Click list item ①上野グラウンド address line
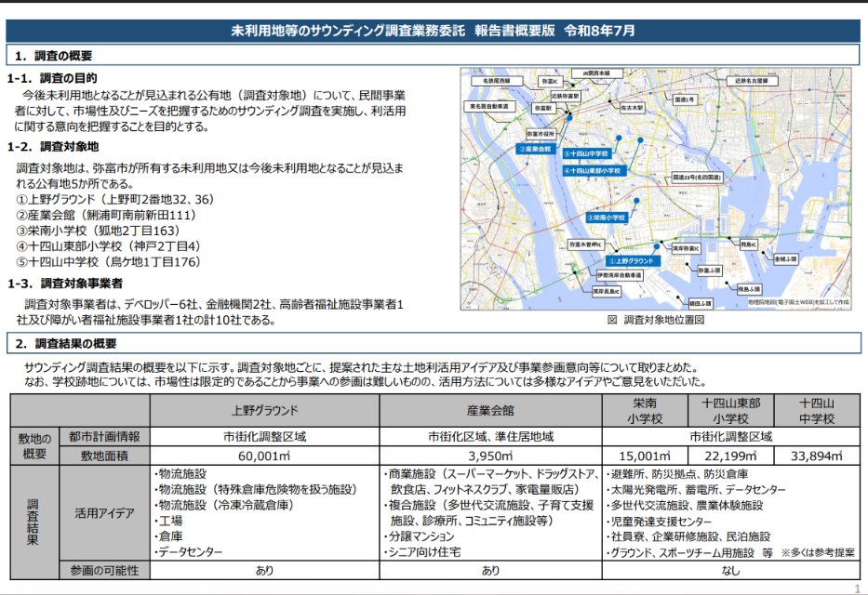The width and height of the screenshot is (868, 595). (114, 200)
